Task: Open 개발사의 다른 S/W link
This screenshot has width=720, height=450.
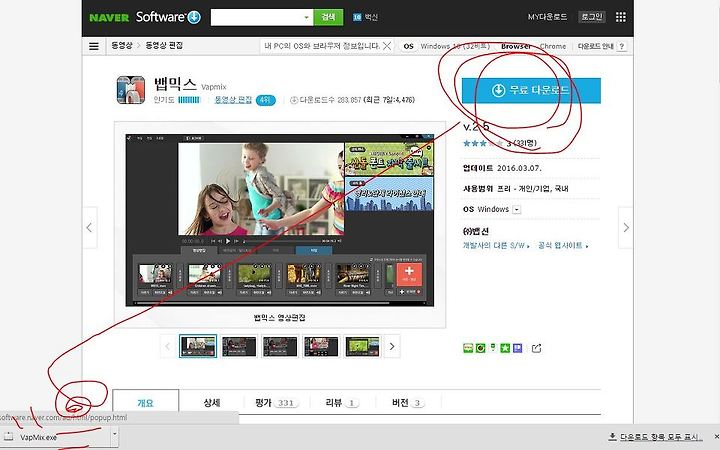Action: coord(496,246)
